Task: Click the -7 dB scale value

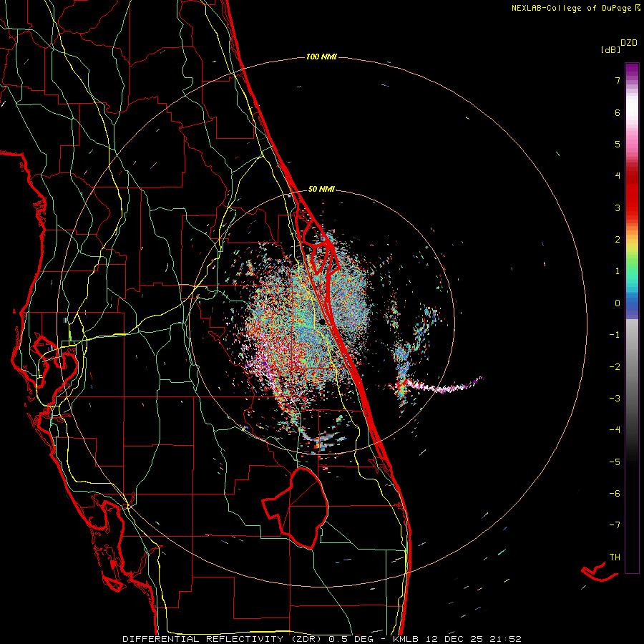Action: click(x=615, y=525)
